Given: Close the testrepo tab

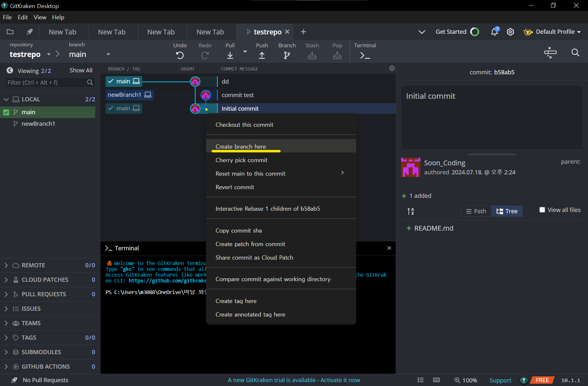Looking at the screenshot, I should pyautogui.click(x=287, y=32).
